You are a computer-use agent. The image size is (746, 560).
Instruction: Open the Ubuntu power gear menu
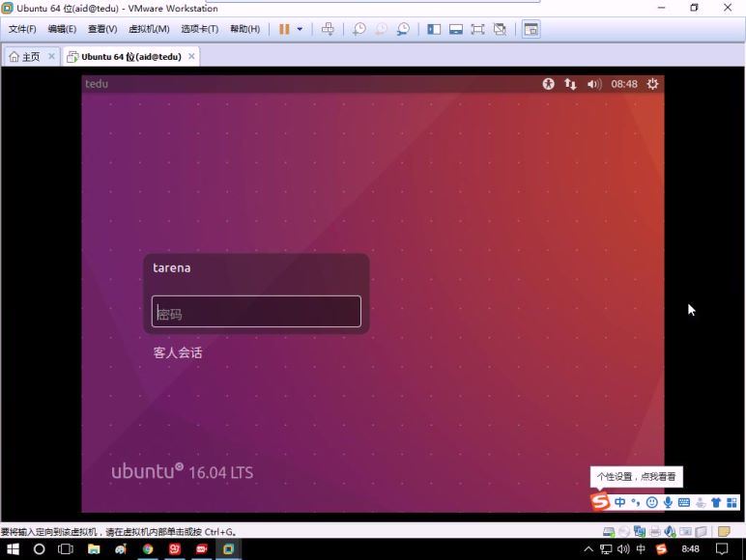(x=652, y=84)
